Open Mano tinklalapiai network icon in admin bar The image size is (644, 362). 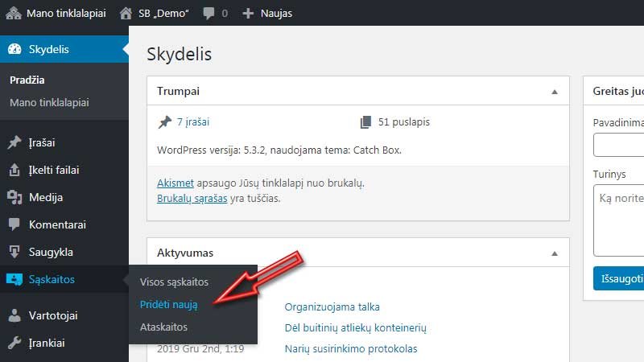tap(14, 13)
